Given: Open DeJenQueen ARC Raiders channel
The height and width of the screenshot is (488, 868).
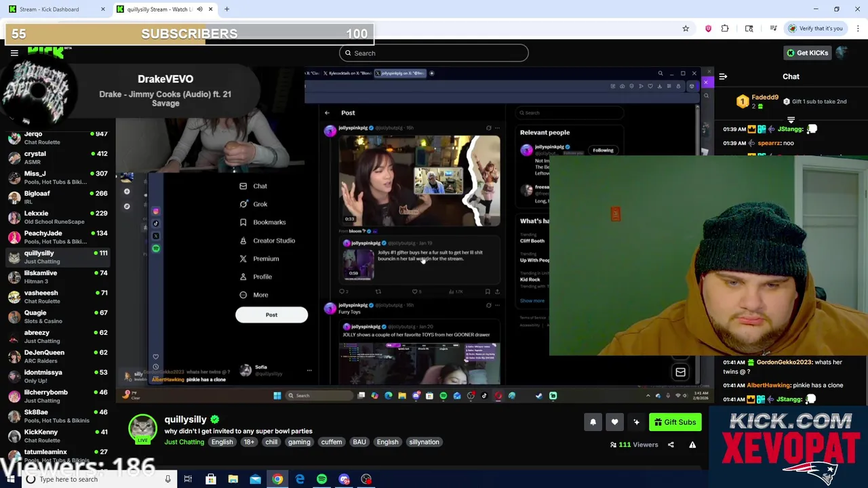Looking at the screenshot, I should coord(58,357).
